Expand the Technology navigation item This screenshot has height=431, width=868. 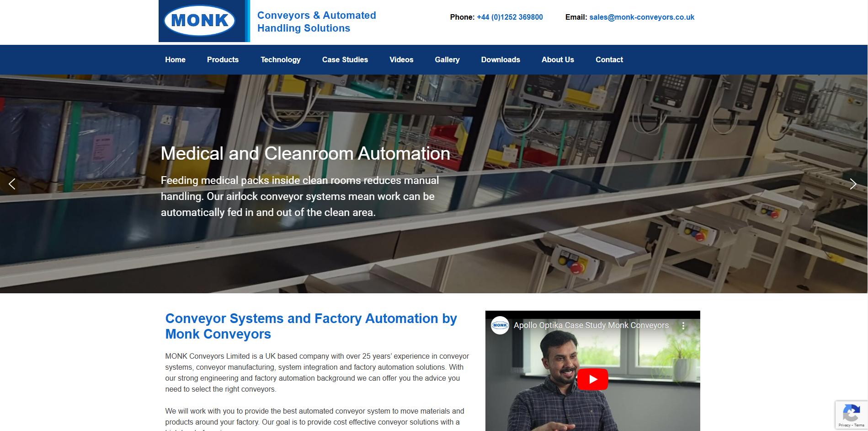[280, 60]
